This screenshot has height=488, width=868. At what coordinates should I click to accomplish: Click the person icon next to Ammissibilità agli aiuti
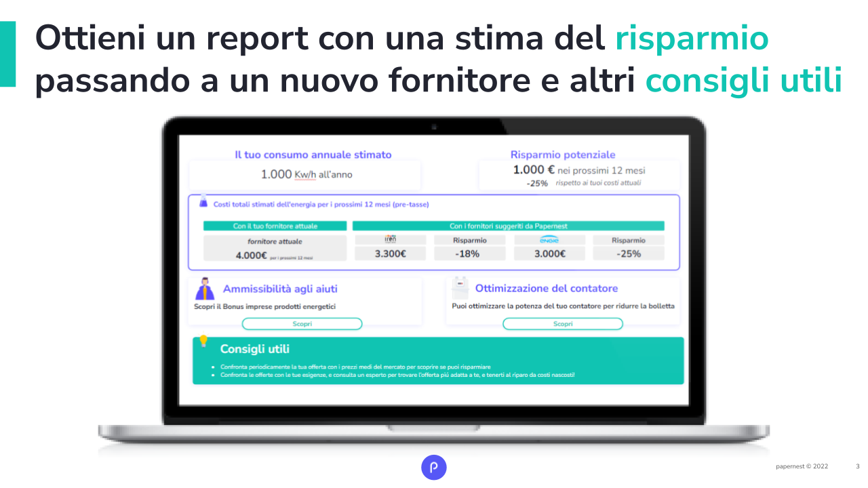pyautogui.click(x=205, y=289)
